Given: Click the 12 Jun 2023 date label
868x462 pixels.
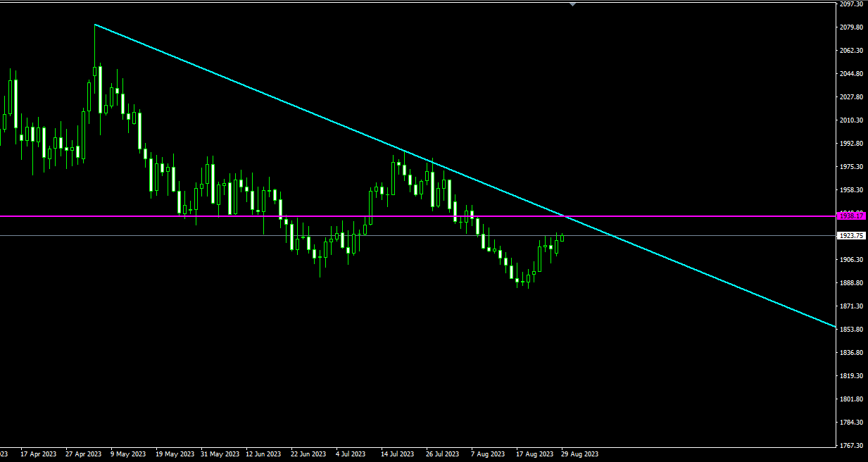Looking at the screenshot, I should (263, 454).
